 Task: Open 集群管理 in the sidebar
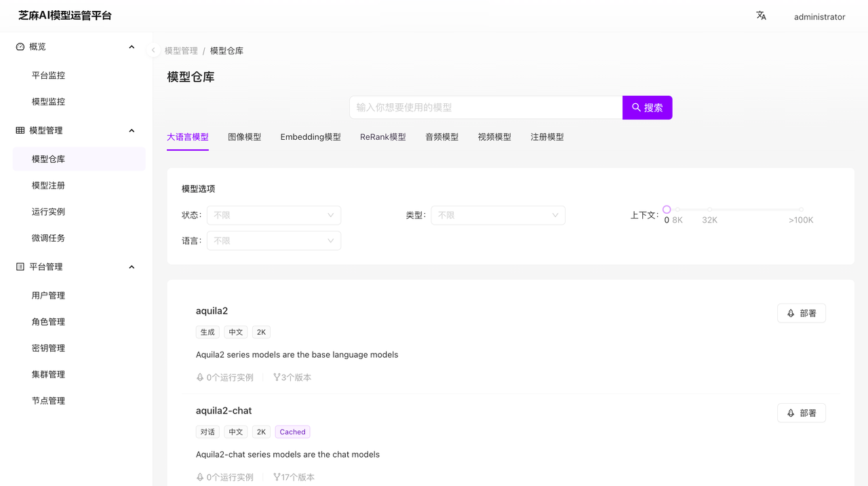click(79, 375)
